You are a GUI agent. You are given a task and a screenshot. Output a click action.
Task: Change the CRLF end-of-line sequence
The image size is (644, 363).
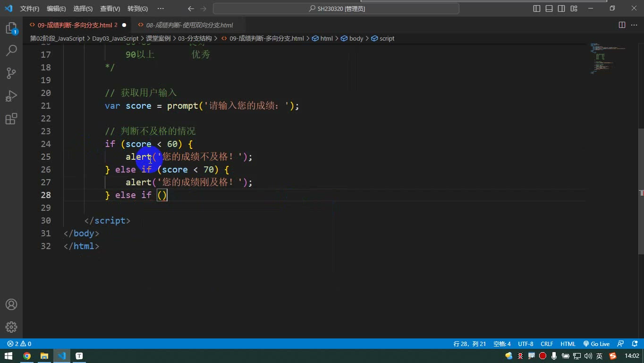tap(547, 344)
